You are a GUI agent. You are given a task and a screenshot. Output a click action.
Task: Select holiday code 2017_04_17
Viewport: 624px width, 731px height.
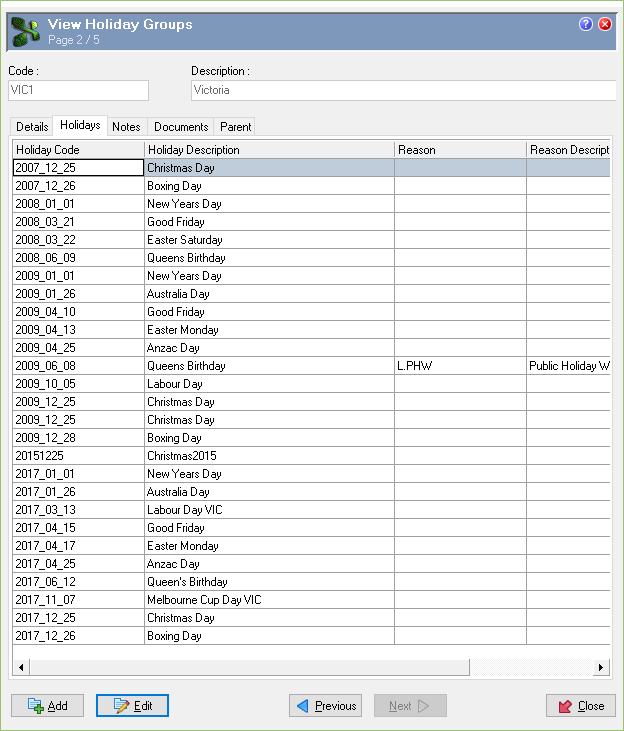point(78,546)
